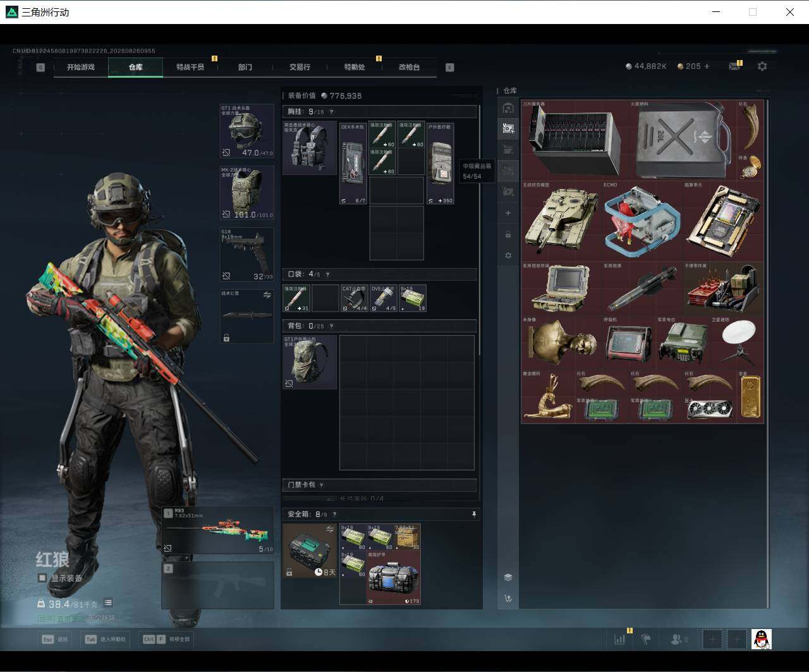The height and width of the screenshot is (672, 809).
Task: Switch to the 交易行 tab
Action: coord(300,67)
